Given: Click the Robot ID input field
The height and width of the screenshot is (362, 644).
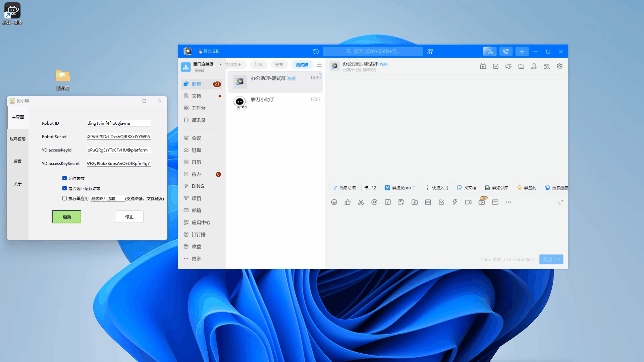Looking at the screenshot, I should (119, 123).
